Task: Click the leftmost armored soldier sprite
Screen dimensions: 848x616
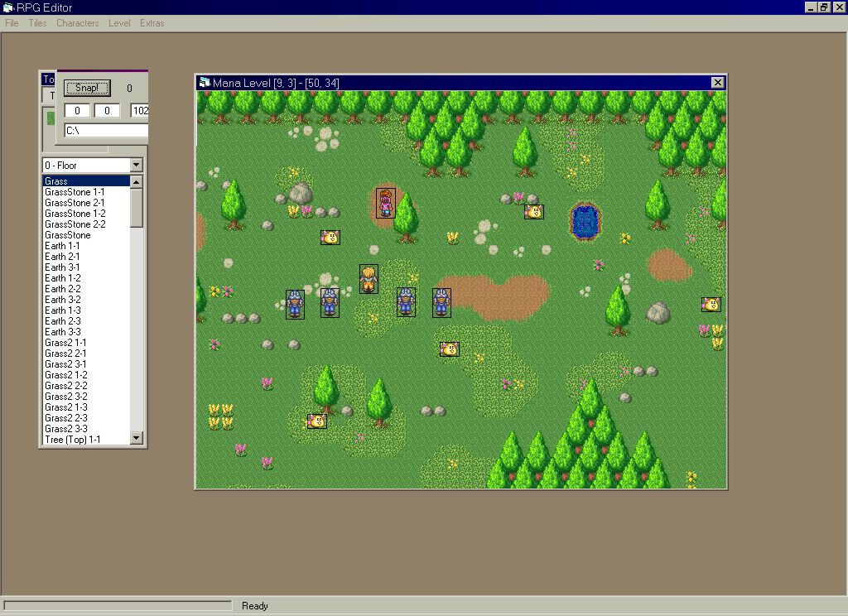Action: [x=295, y=304]
